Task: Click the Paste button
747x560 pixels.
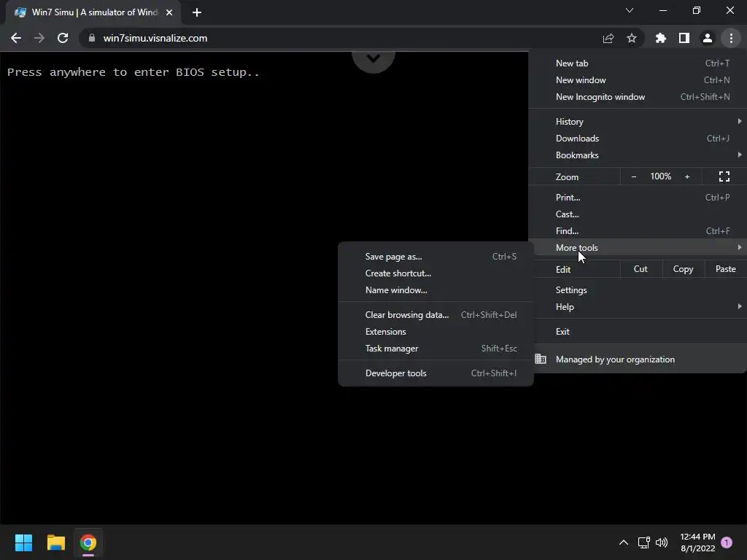Action: coord(726,269)
